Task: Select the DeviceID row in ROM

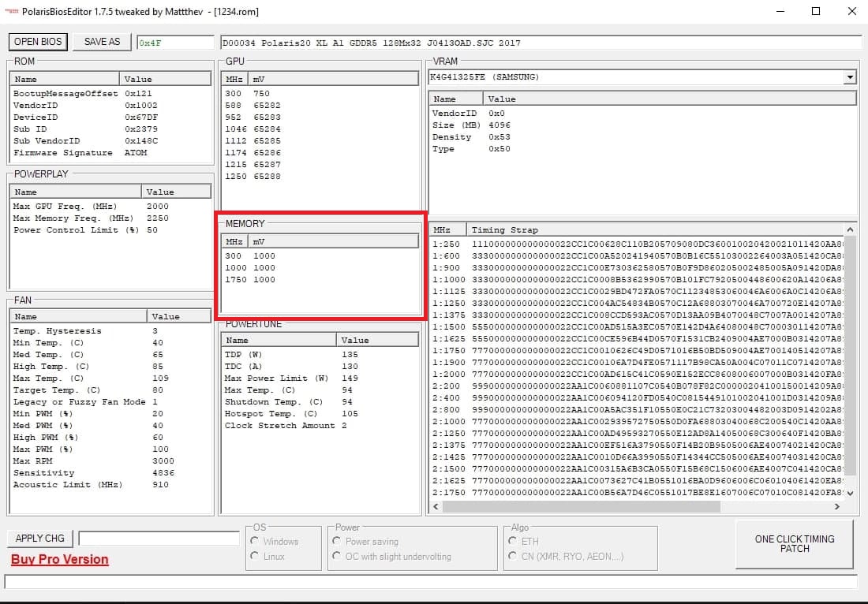Action: point(110,117)
